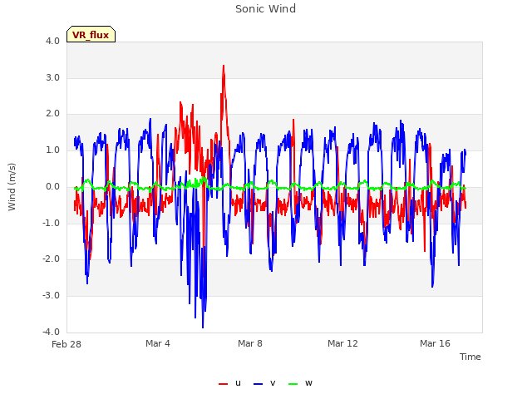
Task: Click the 2.0 y-axis tick label
Action: click(52, 114)
